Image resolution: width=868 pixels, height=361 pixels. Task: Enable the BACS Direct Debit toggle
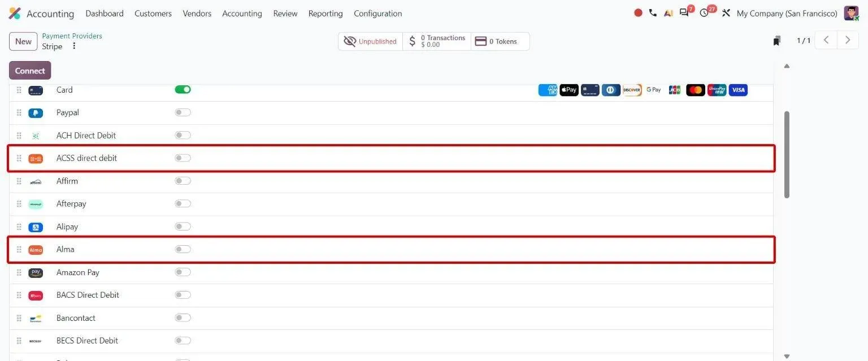pos(183,295)
